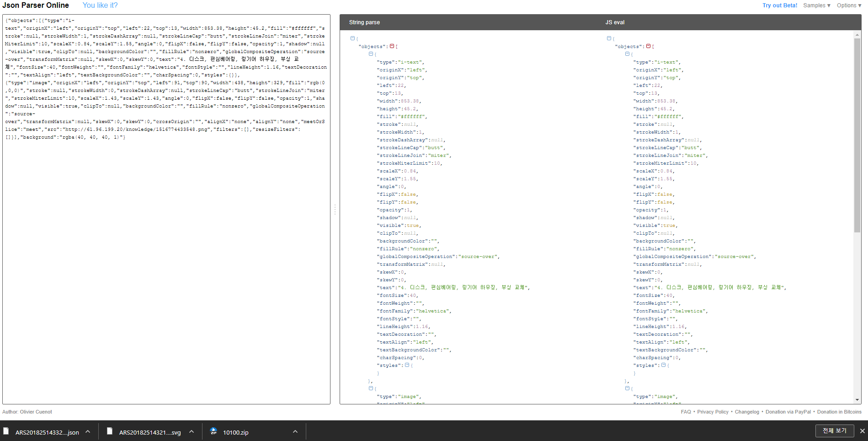Collapse root object in JS eval panel

pyautogui.click(x=609, y=38)
